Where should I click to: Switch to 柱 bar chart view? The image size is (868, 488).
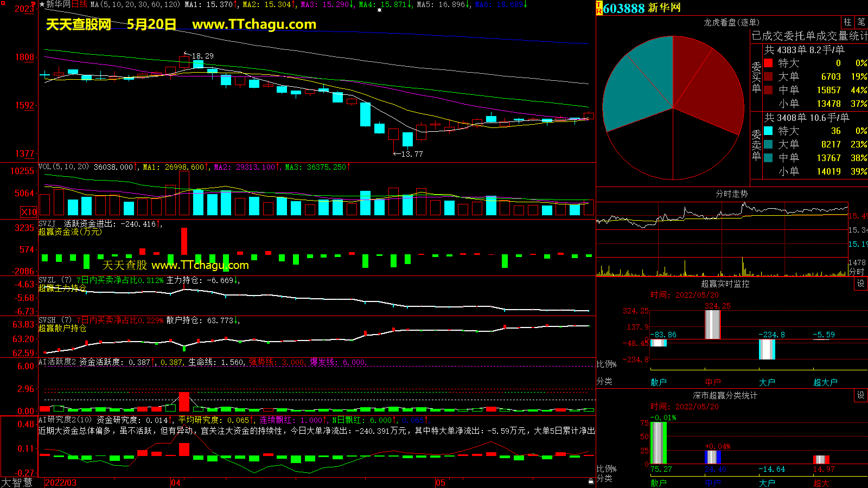coord(847,22)
